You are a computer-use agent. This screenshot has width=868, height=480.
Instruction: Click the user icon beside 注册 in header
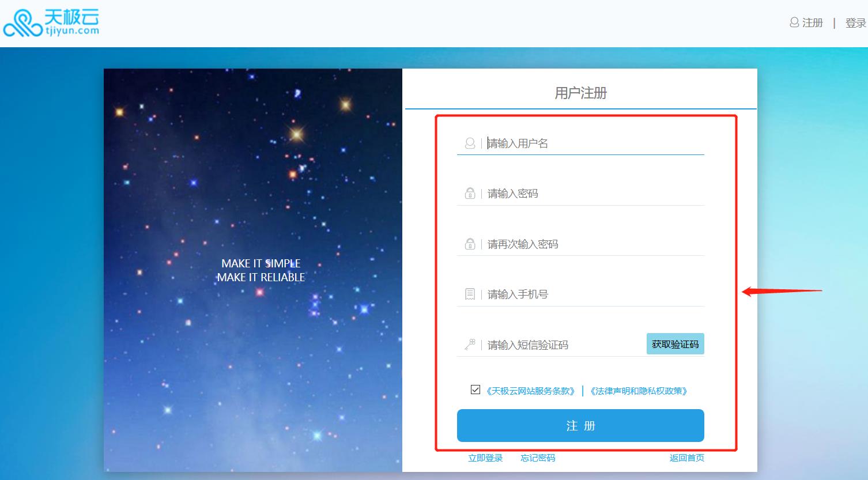coord(794,22)
